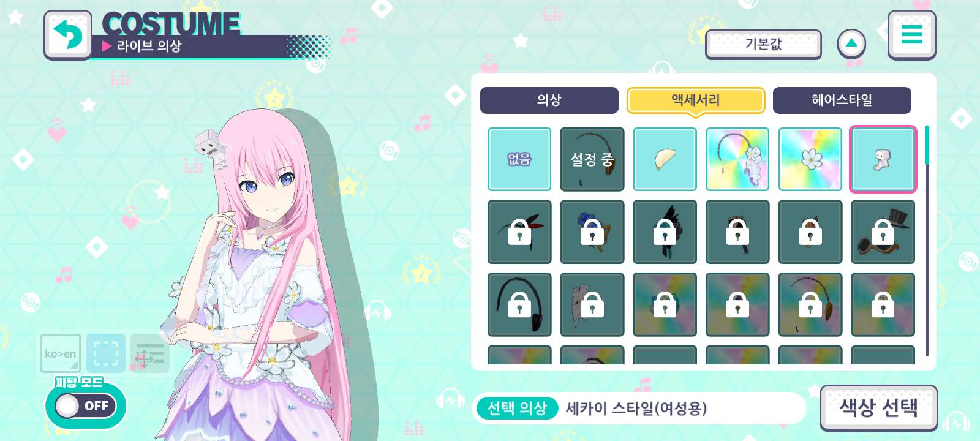Select the locked blue rose accessory
Viewport: 980px width, 441px height.
(x=592, y=232)
